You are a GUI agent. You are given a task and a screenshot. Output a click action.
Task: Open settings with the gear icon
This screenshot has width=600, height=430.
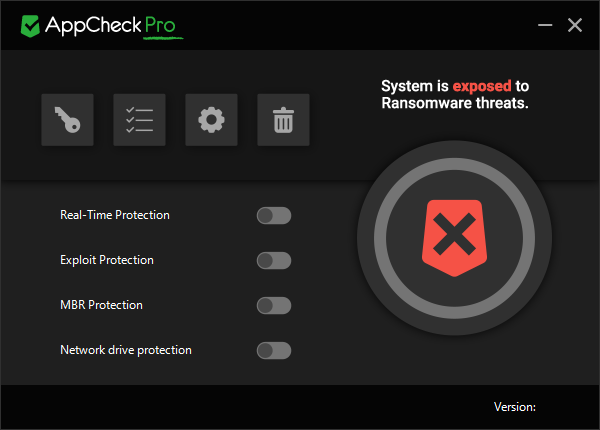click(212, 120)
